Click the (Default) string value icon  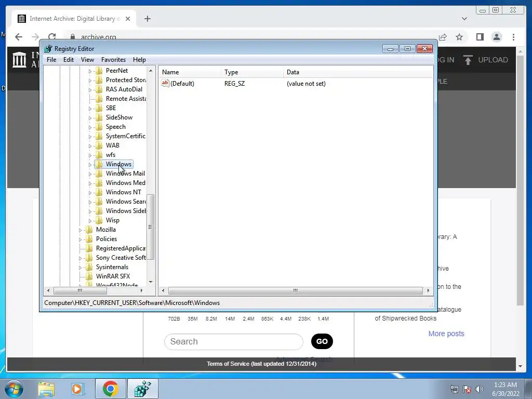[165, 83]
